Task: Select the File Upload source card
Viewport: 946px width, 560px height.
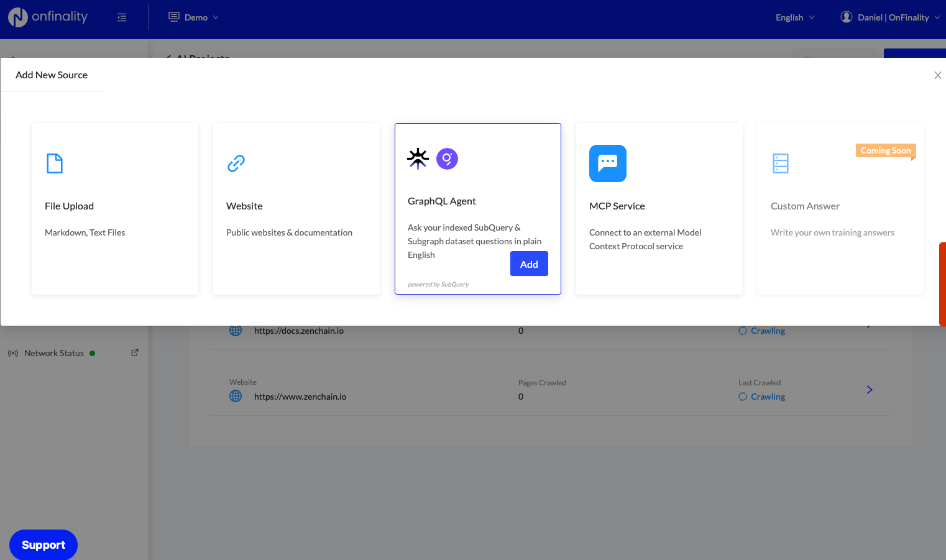Action: click(115, 209)
